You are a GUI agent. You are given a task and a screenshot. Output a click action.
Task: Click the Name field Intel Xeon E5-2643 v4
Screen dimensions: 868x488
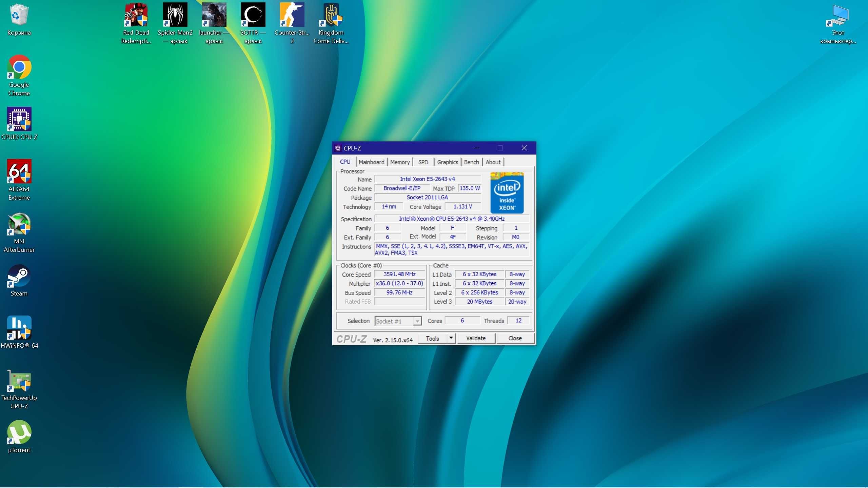(427, 179)
